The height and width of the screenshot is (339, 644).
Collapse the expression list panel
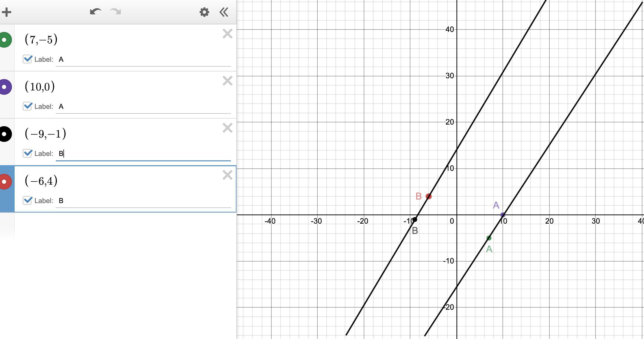point(224,12)
